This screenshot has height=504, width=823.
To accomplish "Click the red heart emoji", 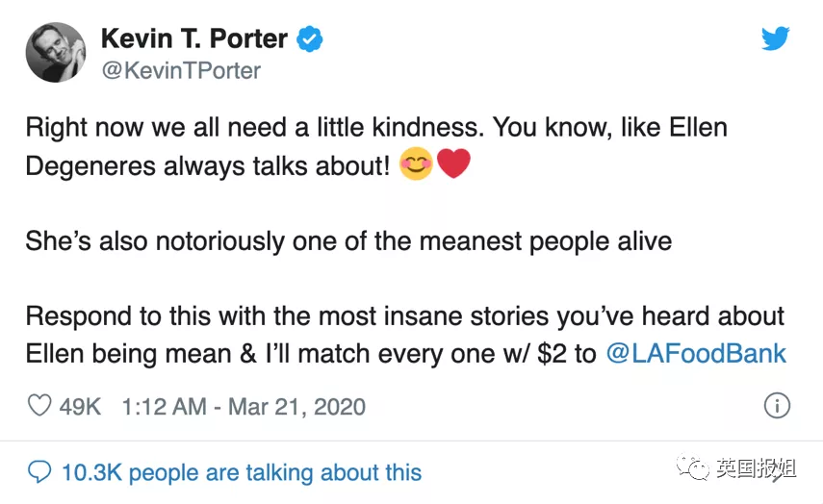I will tap(453, 165).
